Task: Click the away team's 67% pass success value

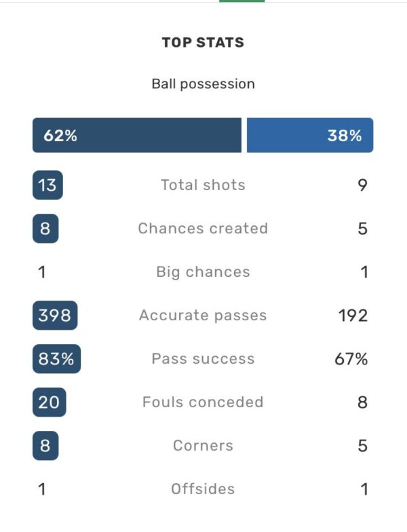Action: tap(351, 359)
